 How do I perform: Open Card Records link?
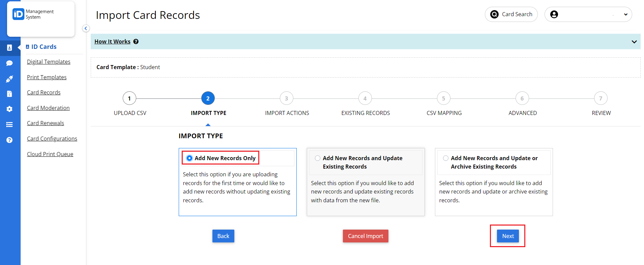pos(44,92)
